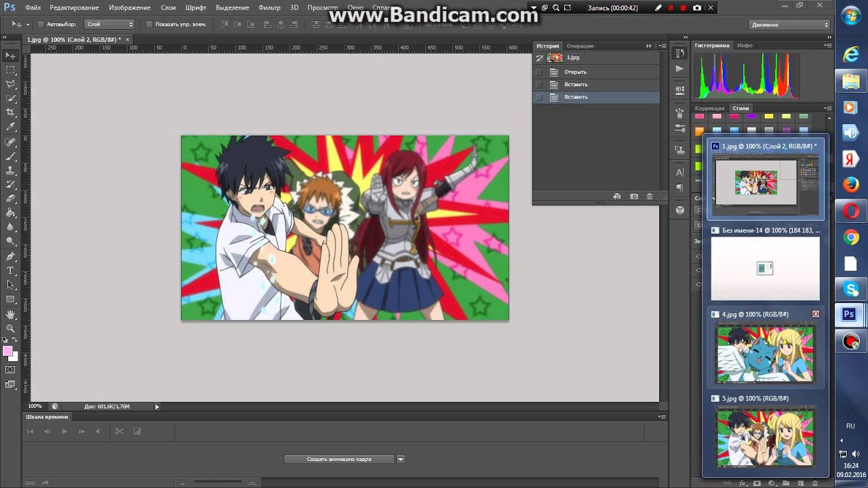Open the Brush Presets panel icon

pos(679,128)
